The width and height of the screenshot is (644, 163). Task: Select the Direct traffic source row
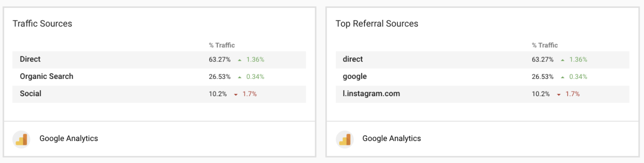pyautogui.click(x=159, y=60)
